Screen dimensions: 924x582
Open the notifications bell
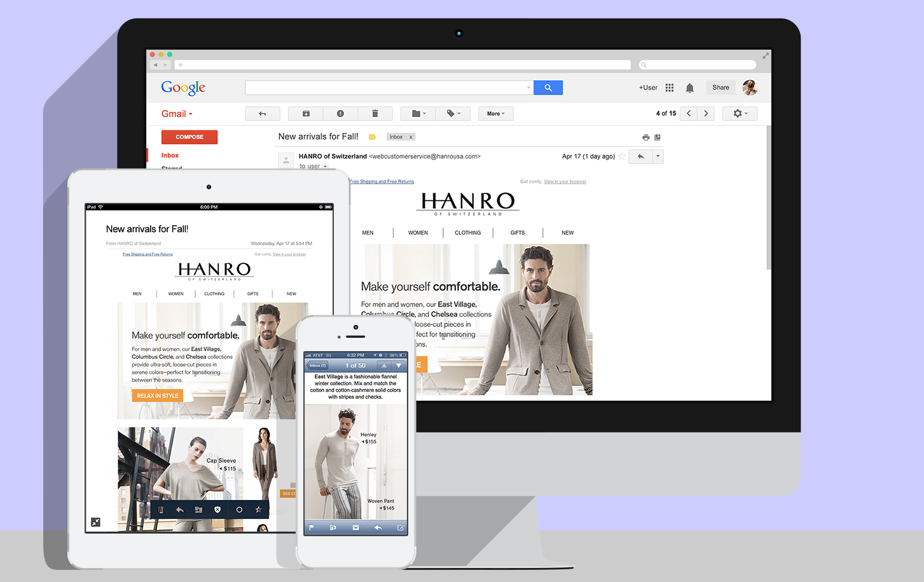point(690,88)
